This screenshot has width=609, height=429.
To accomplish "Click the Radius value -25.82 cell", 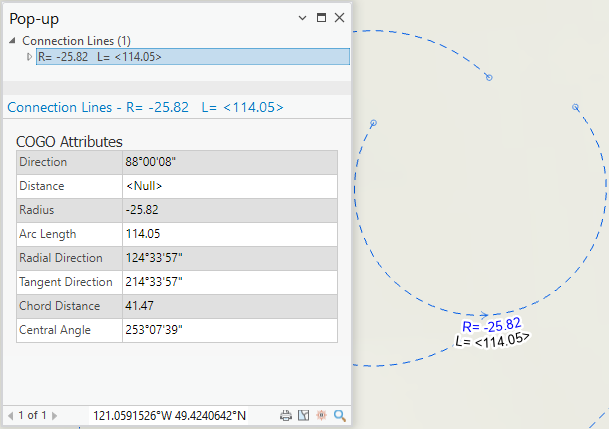I will 230,210.
